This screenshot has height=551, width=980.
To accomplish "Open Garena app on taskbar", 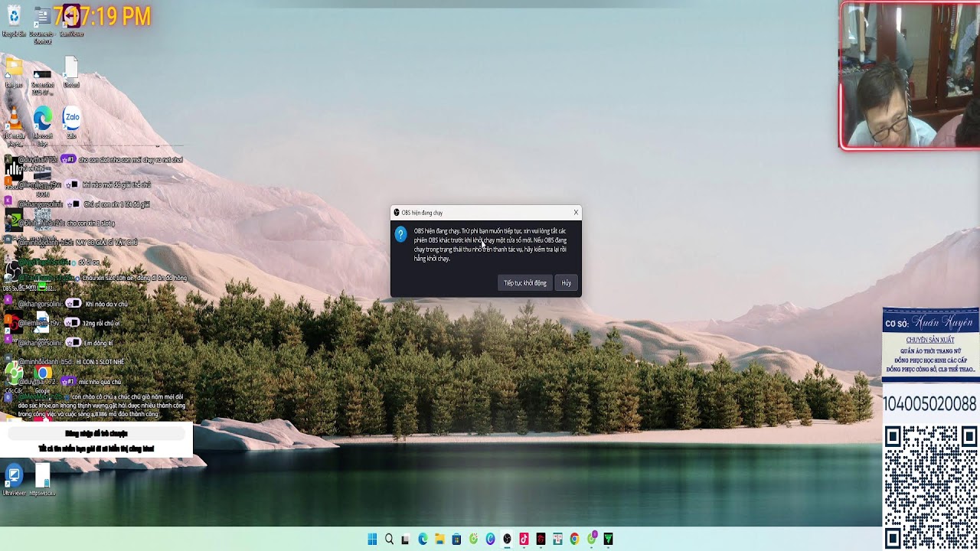I will (541, 539).
